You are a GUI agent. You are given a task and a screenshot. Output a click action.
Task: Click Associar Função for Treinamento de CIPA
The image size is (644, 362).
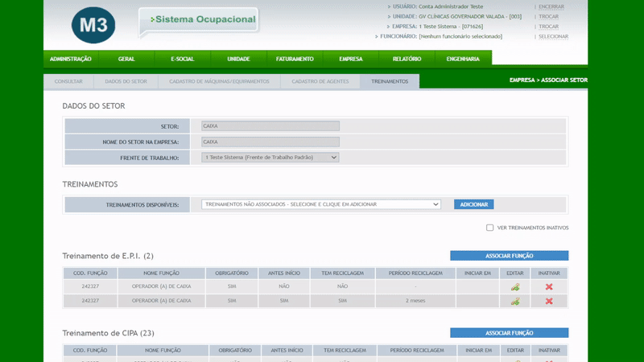[x=510, y=333]
